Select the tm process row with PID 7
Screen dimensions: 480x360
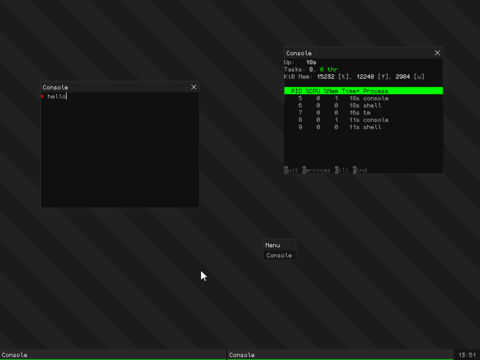[363, 113]
